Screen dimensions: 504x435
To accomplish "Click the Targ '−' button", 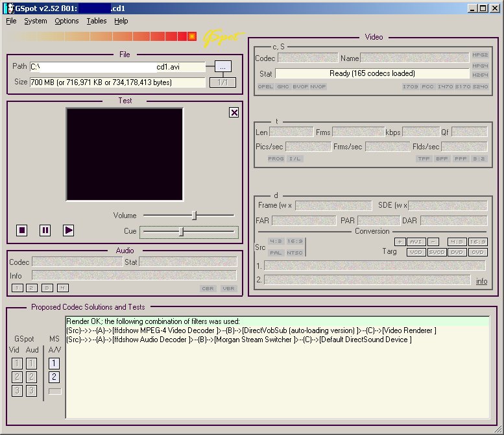I will (x=433, y=242).
